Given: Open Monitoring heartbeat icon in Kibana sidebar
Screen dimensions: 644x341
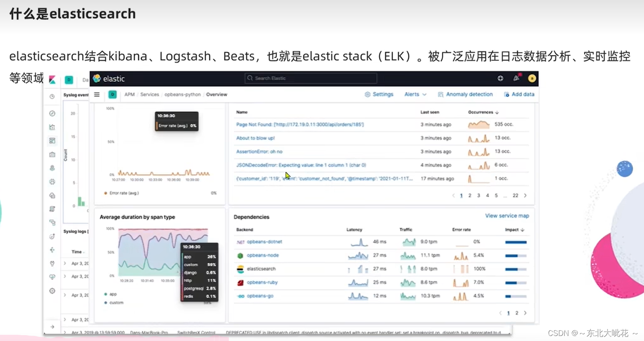Looking at the screenshot, I should point(52,277).
